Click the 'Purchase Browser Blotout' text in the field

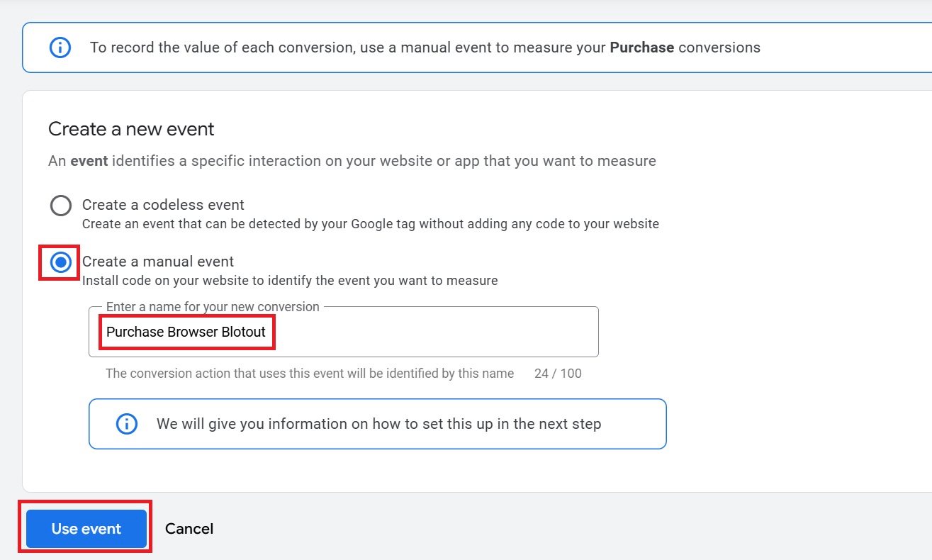[186, 332]
